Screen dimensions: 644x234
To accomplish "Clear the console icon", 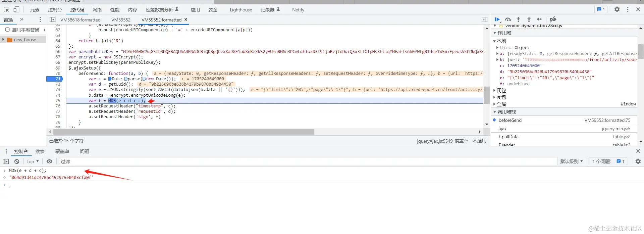I will 17,161.
